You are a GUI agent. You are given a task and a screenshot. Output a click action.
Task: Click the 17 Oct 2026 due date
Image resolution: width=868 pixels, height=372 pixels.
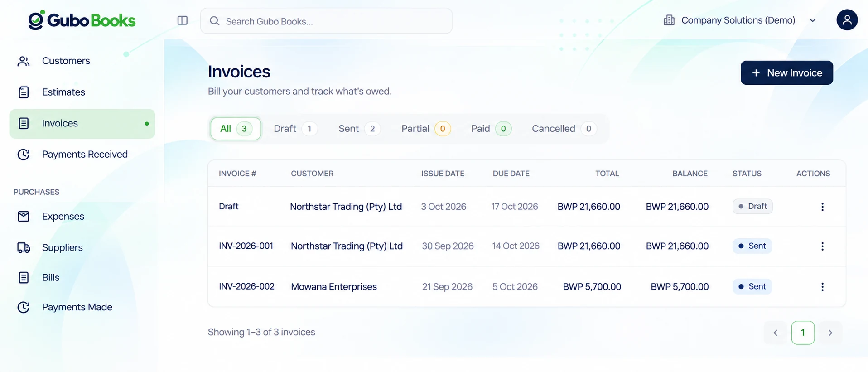click(x=515, y=207)
